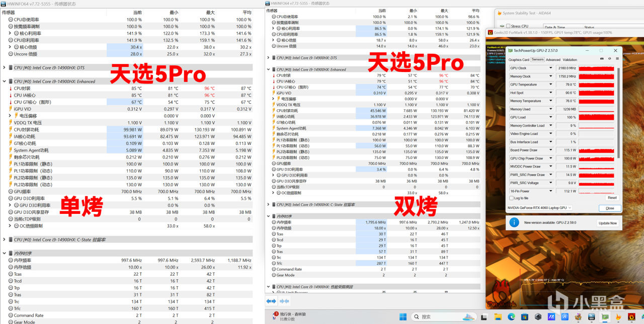Click the HWiNFO64 title icon in 单烤 window
The width and height of the screenshot is (644, 324).
point(4,4)
